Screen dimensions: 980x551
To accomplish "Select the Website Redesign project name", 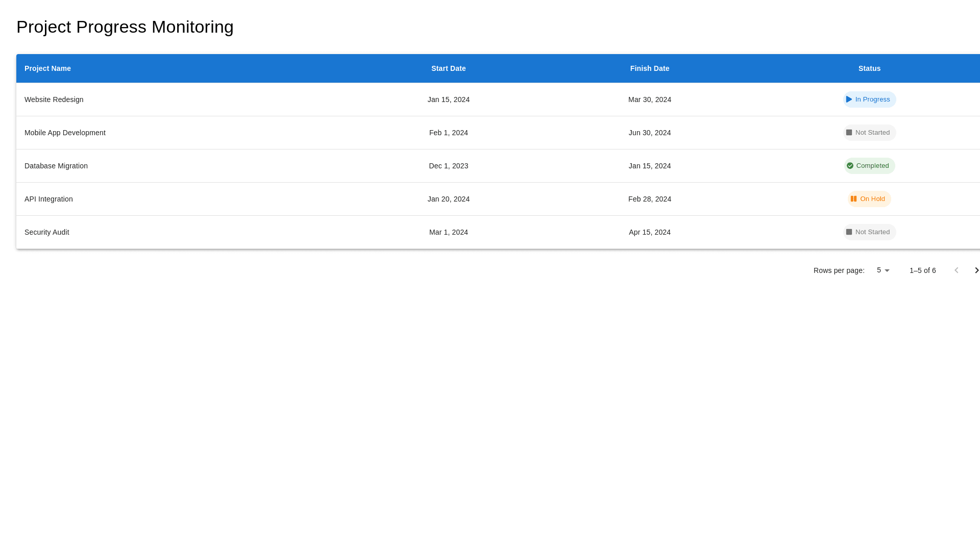I will [54, 99].
